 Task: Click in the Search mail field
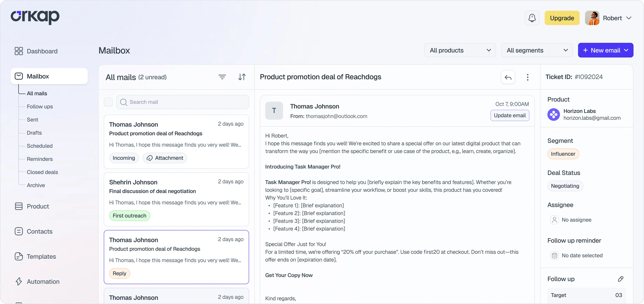click(183, 102)
